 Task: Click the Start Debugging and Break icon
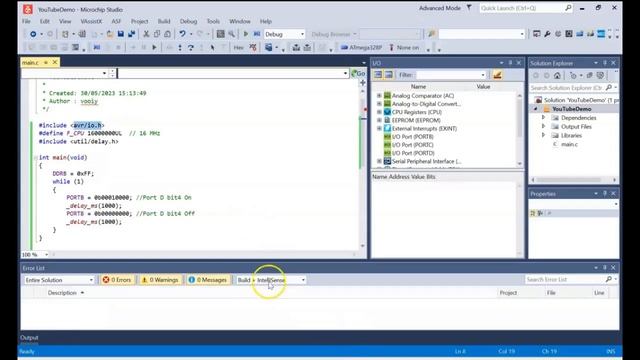(257, 34)
